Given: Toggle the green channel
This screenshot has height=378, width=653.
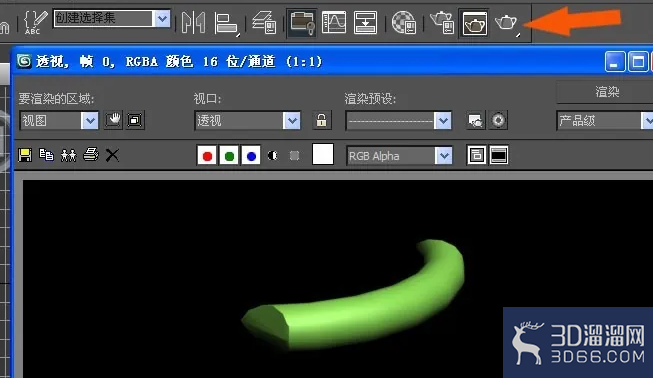Looking at the screenshot, I should 229,156.
